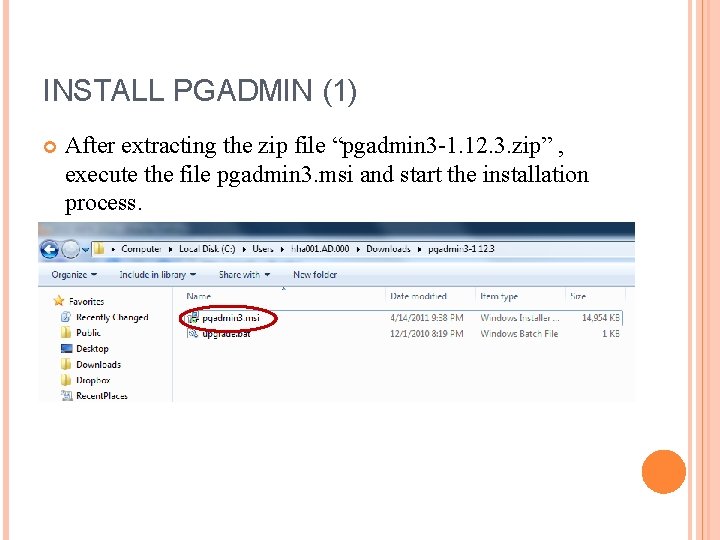The height and width of the screenshot is (540, 720).
Task: Click the 4/14/2011 date of pgadmin3.msi
Action: coord(427,318)
